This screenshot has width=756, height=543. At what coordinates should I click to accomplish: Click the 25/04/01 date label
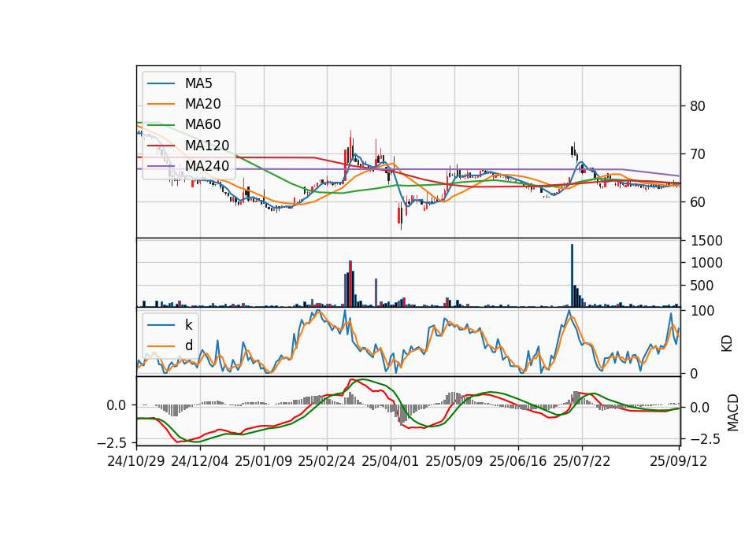click(390, 461)
